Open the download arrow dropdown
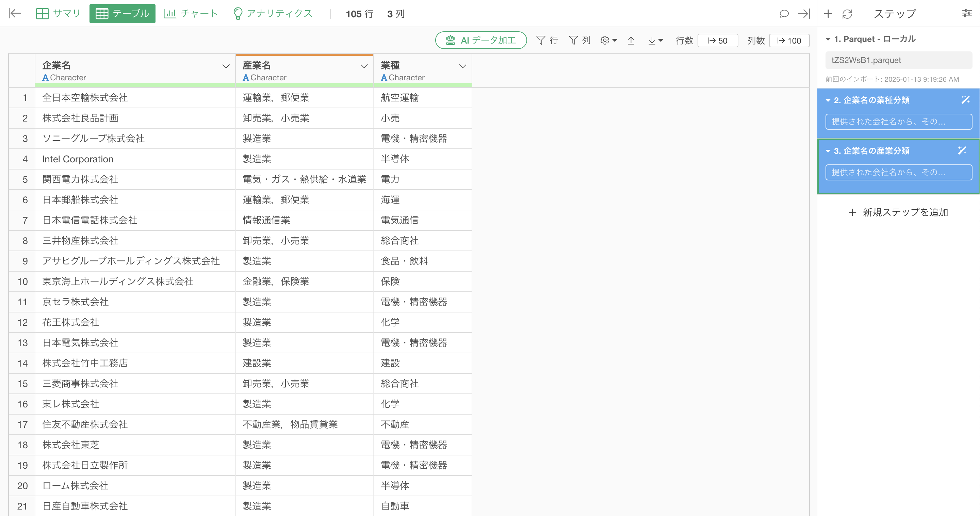980x516 pixels. (655, 41)
